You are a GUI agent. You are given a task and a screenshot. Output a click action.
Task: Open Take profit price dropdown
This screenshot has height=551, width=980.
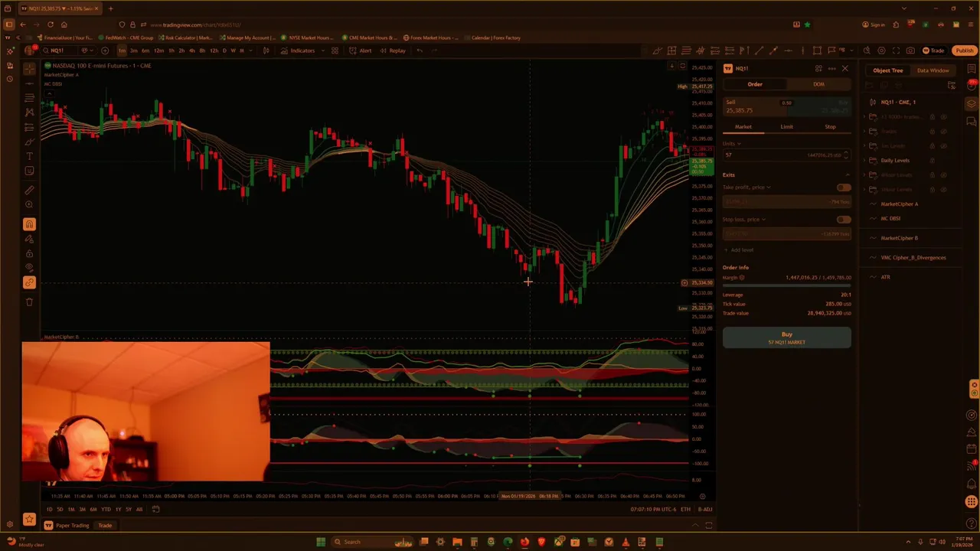coord(746,187)
